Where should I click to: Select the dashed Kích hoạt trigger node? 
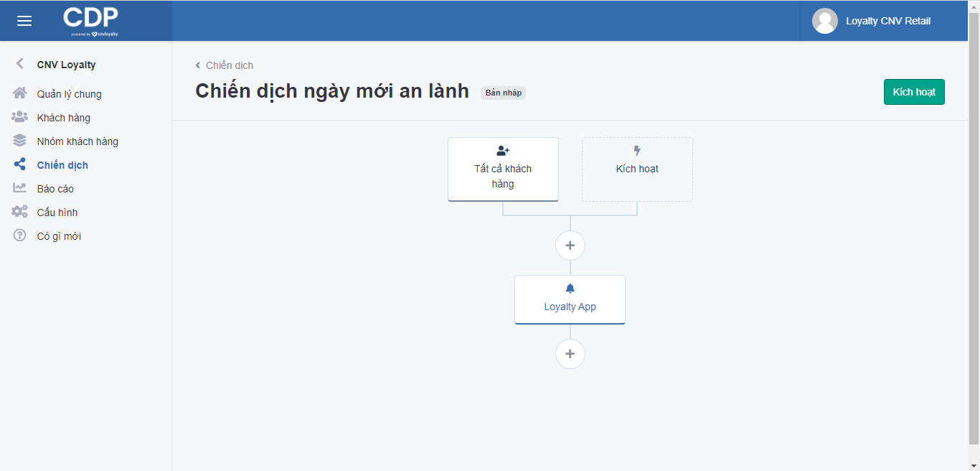pos(637,169)
